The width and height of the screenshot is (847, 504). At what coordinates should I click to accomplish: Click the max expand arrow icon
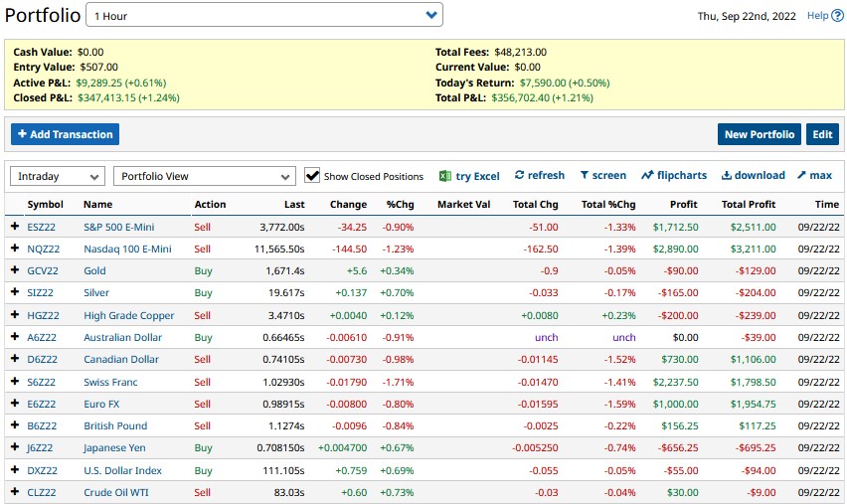[801, 175]
